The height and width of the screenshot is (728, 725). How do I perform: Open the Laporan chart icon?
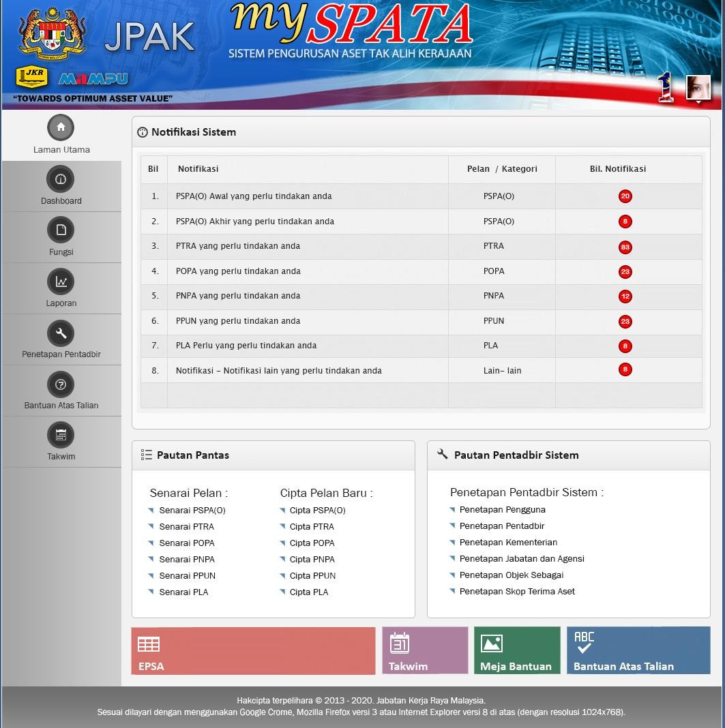pos(60,281)
